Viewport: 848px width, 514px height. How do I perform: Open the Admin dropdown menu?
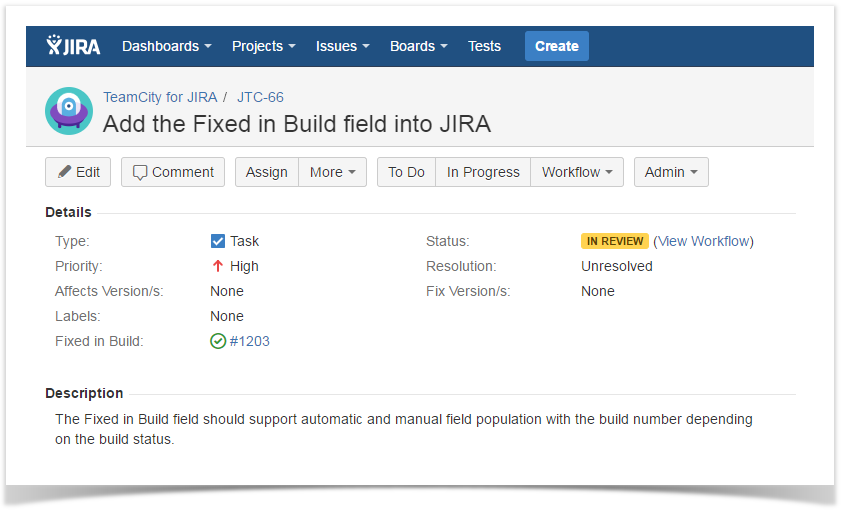click(671, 172)
